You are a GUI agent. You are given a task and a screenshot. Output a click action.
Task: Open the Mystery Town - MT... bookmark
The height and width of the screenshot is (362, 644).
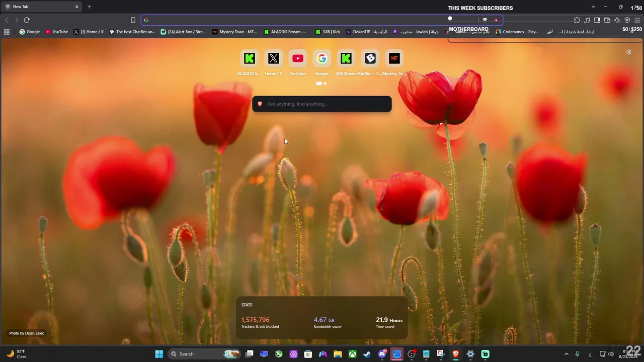click(234, 32)
